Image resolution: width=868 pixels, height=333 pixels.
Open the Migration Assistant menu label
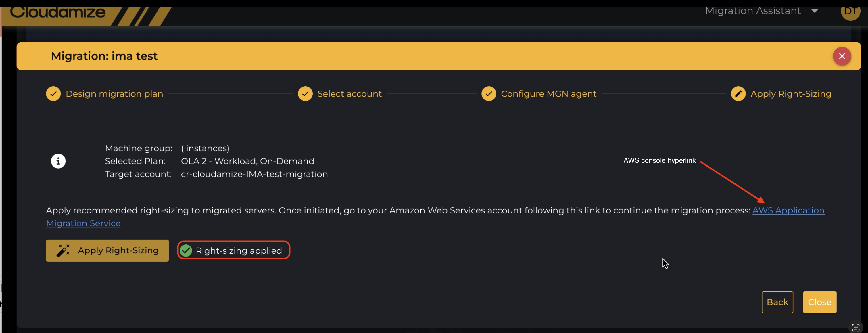point(753,11)
